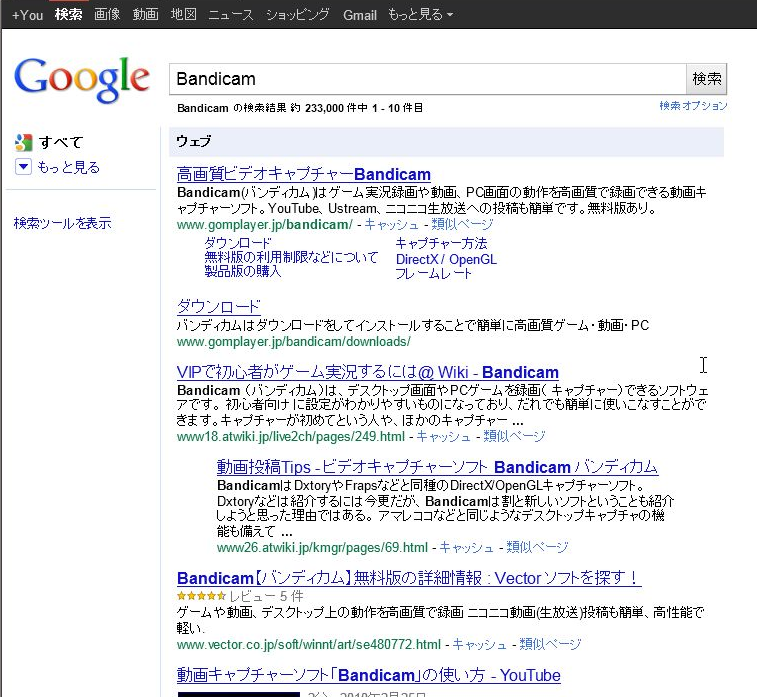The image size is (757, 697).
Task: Open VIPで初心者がゲーム実況するには@Wiki result
Action: click(367, 372)
